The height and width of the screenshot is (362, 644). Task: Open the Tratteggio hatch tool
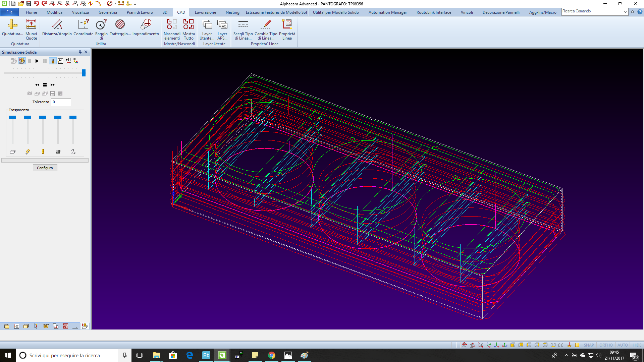point(120,29)
